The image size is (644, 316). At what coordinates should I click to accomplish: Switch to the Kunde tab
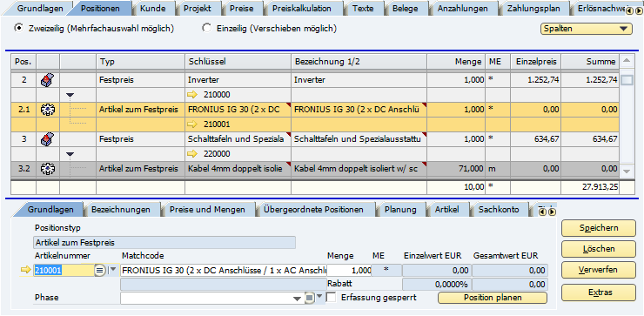click(x=153, y=8)
